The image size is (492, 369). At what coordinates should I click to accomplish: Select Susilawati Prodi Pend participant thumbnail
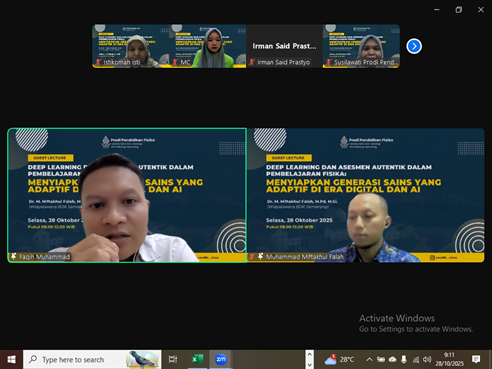[361, 46]
